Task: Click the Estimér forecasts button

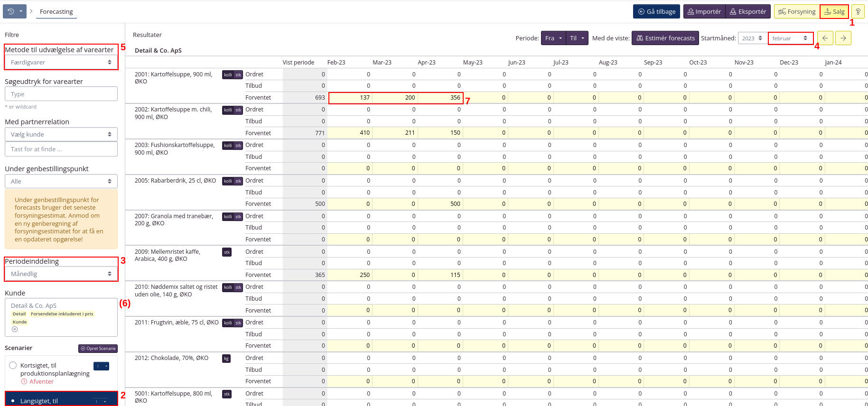Action: [665, 38]
